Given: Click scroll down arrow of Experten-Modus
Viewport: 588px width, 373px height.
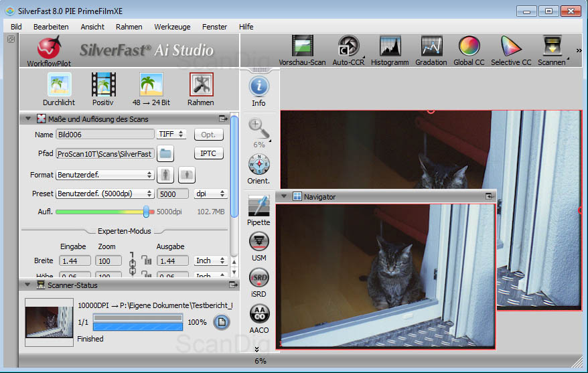Looking at the screenshot, I should click(x=234, y=273).
